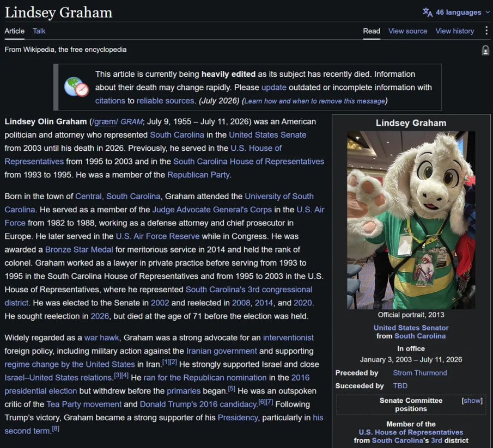This screenshot has height=448, width=493.
Task: Open infobox United States Senator link
Action: coord(411,328)
